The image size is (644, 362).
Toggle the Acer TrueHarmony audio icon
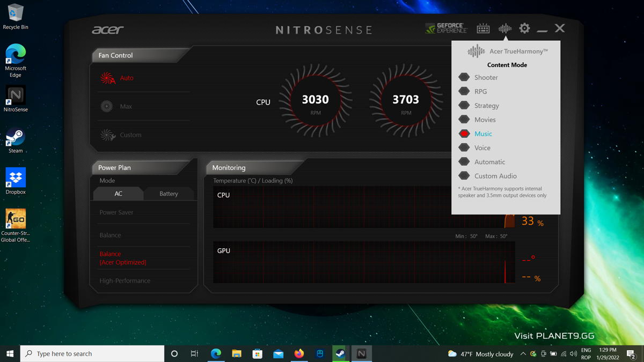tap(504, 28)
